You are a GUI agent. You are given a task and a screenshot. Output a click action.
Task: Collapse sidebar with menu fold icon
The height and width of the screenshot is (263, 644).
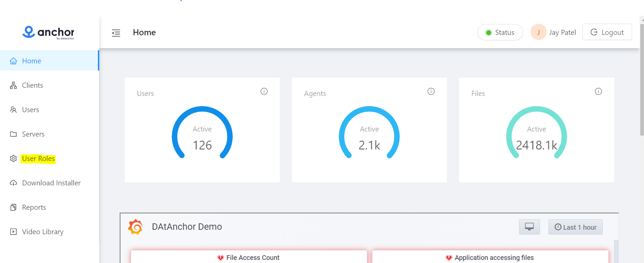(116, 33)
